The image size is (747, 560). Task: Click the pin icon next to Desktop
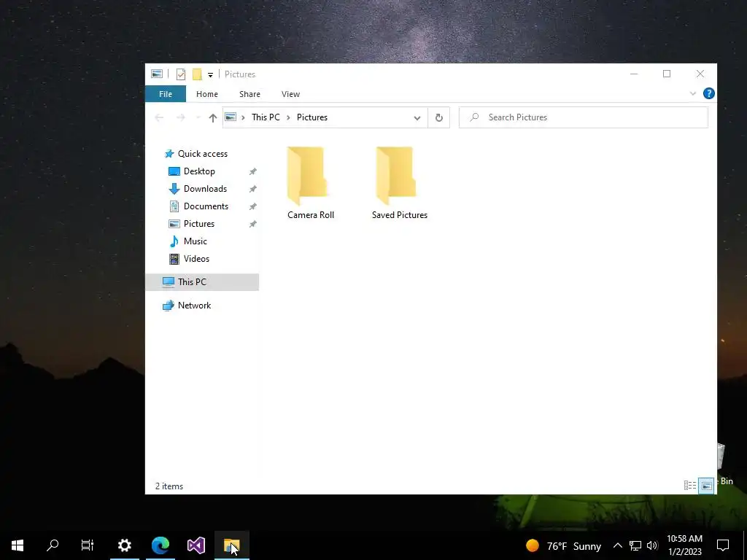pos(252,171)
